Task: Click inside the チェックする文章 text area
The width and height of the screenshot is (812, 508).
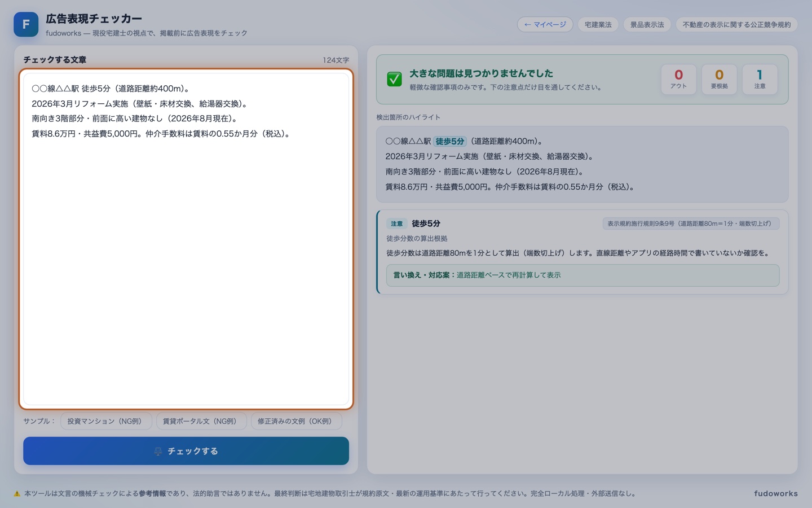Action: tap(186, 239)
